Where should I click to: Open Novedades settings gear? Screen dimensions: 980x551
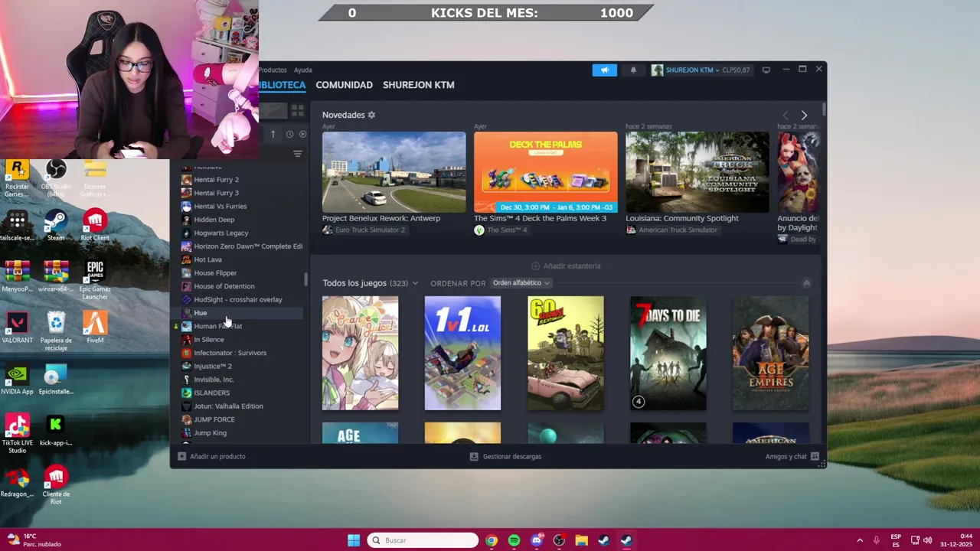371,115
